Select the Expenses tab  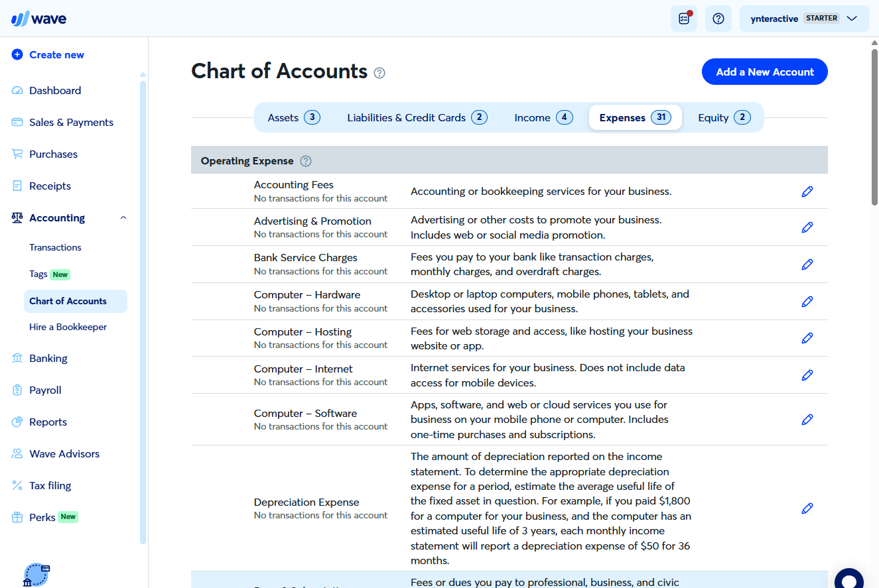[x=636, y=118]
